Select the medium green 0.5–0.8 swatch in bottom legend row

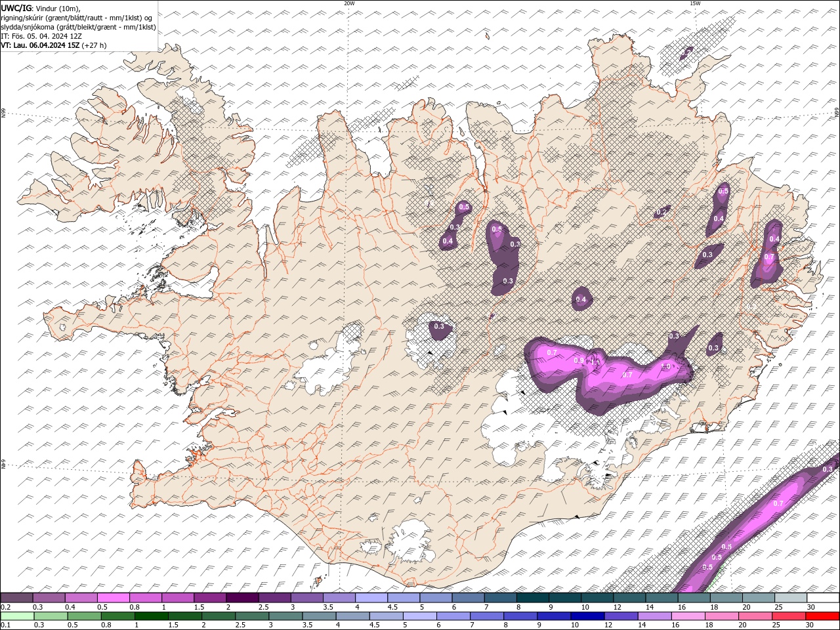[85, 616]
